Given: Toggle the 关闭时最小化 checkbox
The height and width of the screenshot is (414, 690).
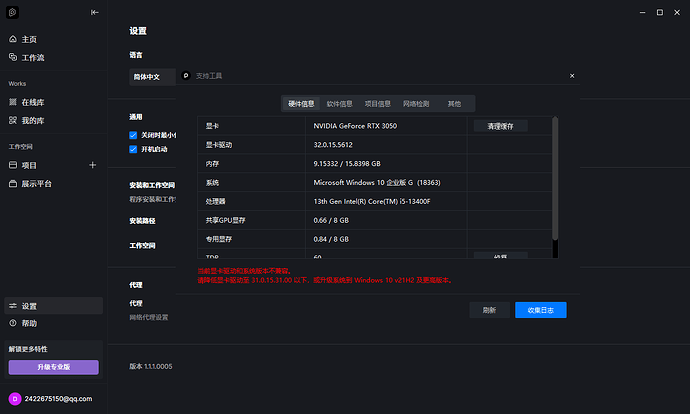Looking at the screenshot, I should click(133, 135).
